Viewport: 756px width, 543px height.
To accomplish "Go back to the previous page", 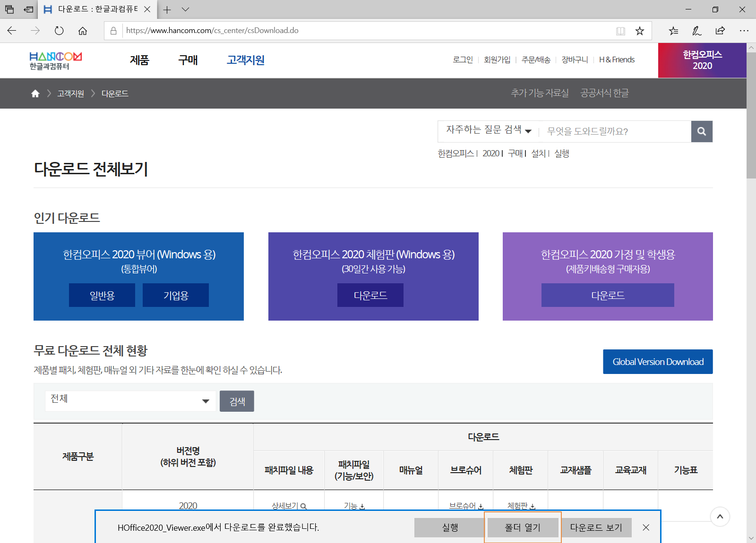I will tap(12, 31).
